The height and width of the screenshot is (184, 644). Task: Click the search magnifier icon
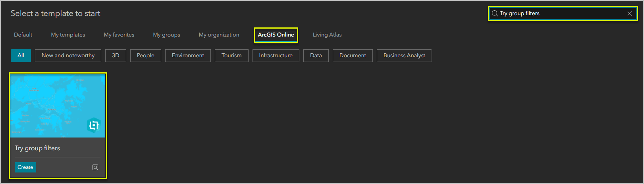(x=495, y=14)
